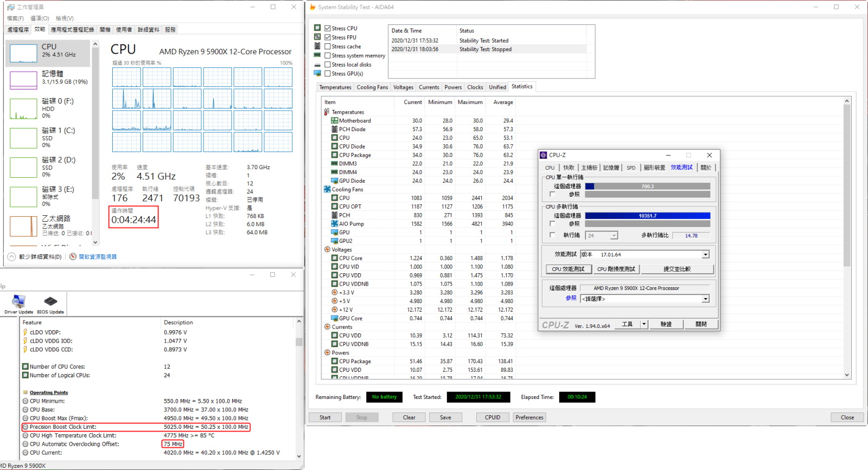
Task: Click the Preferences button
Action: pyautogui.click(x=529, y=417)
